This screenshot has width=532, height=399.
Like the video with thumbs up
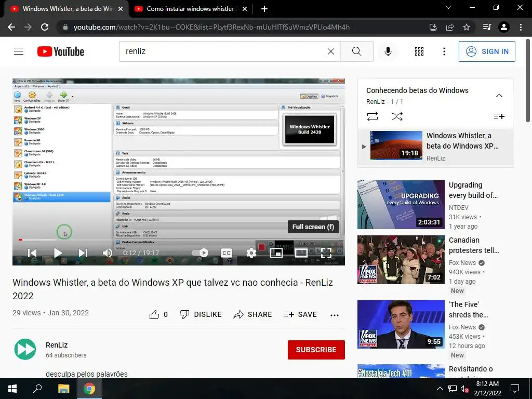tap(154, 314)
